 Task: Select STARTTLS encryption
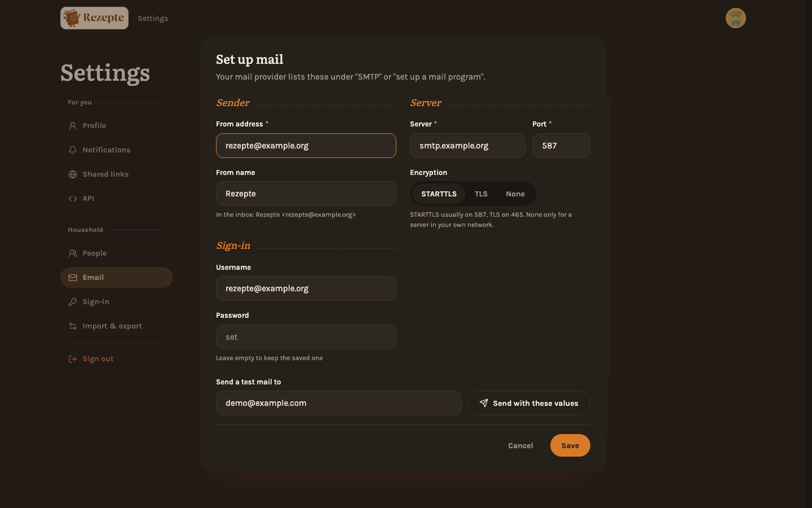click(439, 194)
